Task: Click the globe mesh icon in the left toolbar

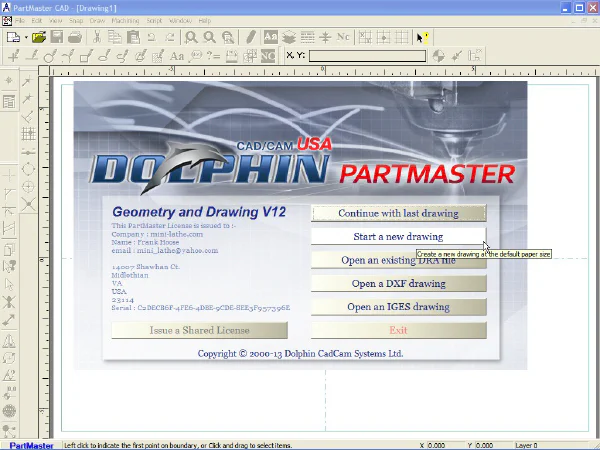Action: [9, 411]
